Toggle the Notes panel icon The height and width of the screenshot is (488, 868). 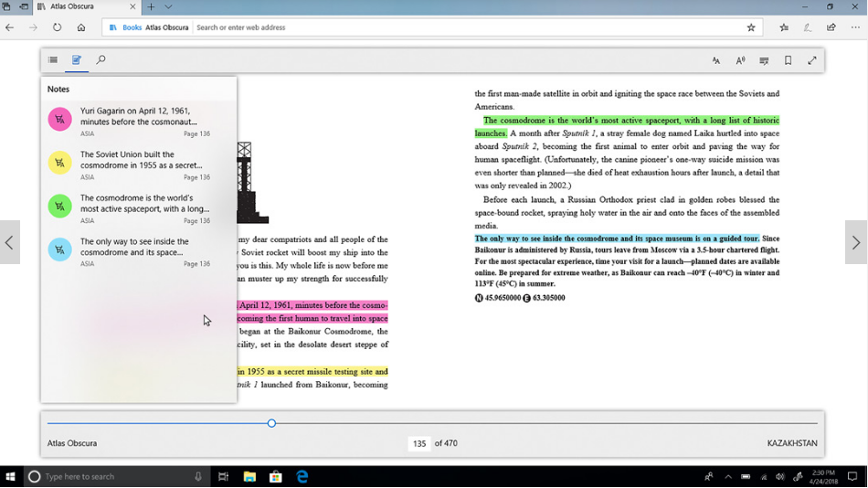coord(77,59)
